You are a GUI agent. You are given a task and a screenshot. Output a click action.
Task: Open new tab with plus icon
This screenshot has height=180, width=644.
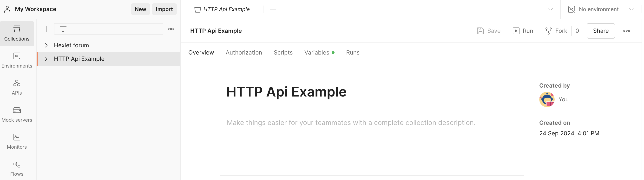(x=273, y=9)
